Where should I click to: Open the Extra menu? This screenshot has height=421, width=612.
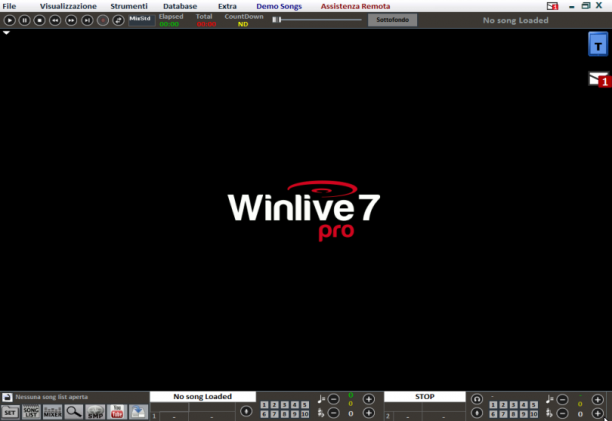[227, 6]
